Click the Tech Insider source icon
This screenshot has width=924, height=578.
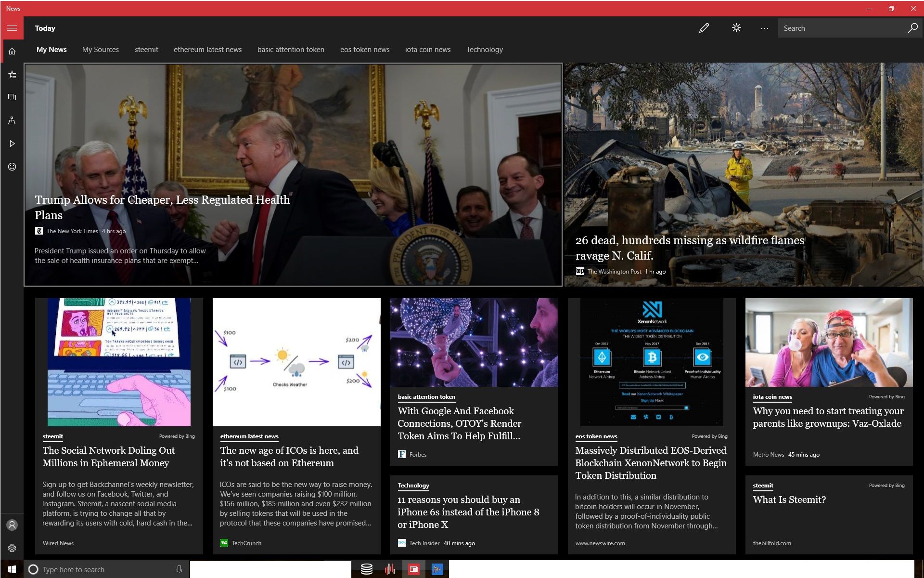[402, 543]
